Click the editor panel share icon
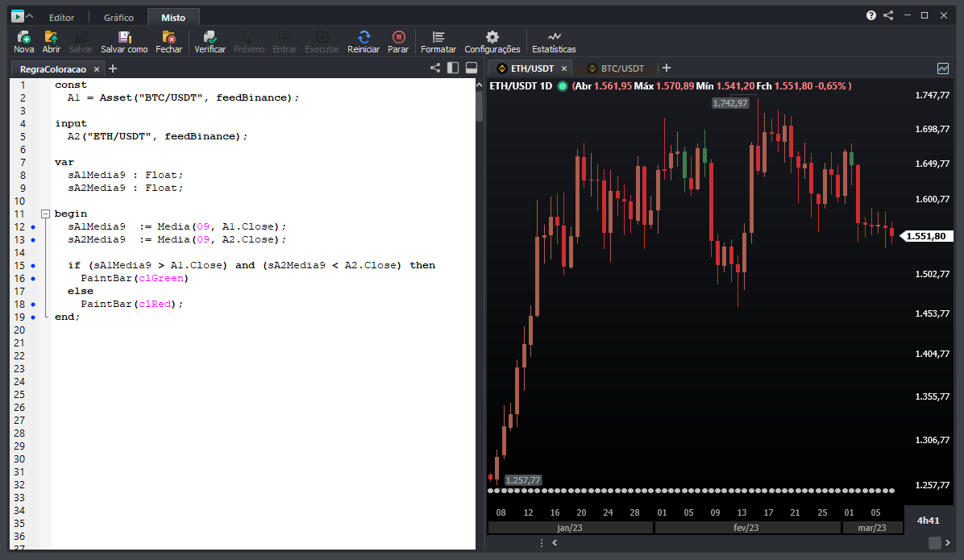Screen dimensions: 964x560 (x=435, y=68)
